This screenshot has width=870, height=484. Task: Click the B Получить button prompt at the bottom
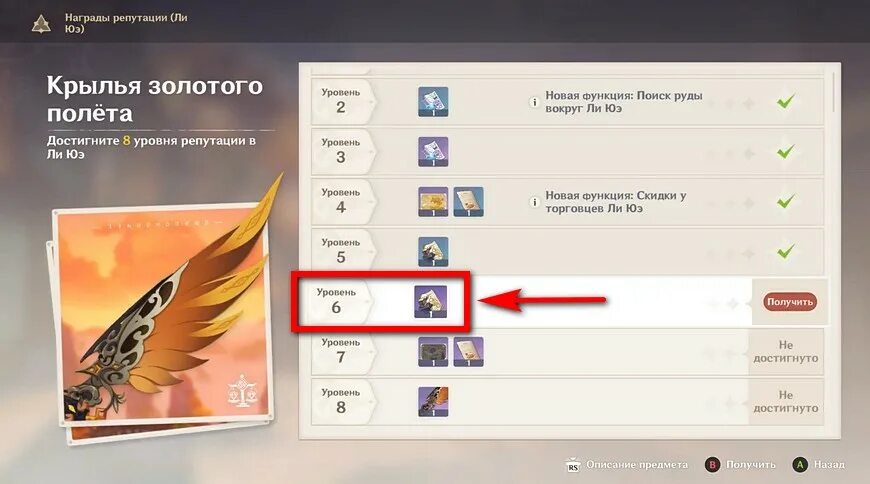(740, 465)
